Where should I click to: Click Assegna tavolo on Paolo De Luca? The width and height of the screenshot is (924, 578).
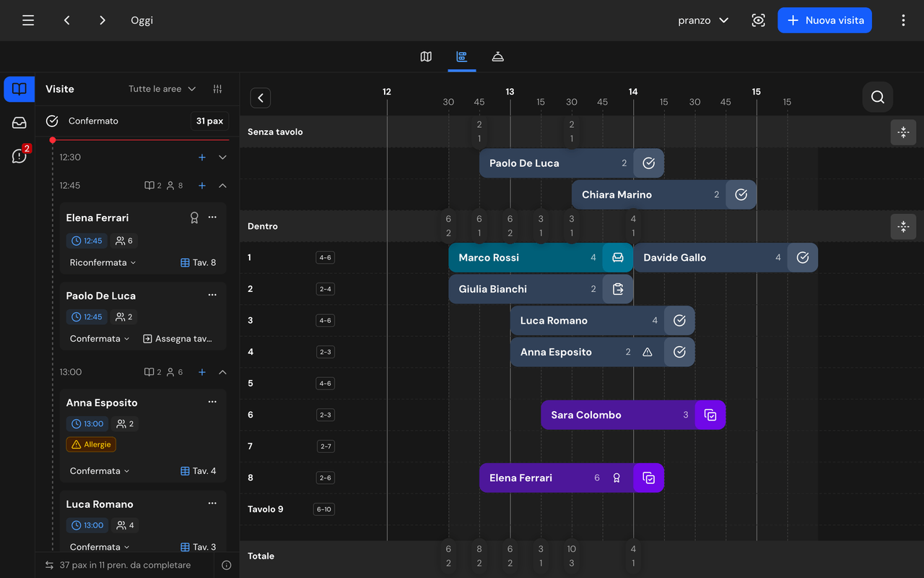pos(177,338)
